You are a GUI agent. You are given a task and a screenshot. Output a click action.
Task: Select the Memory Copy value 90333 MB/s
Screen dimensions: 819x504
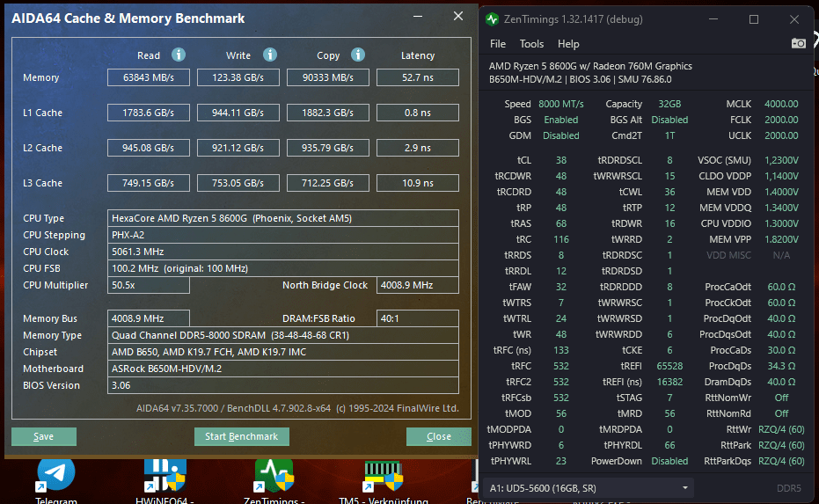tap(328, 77)
